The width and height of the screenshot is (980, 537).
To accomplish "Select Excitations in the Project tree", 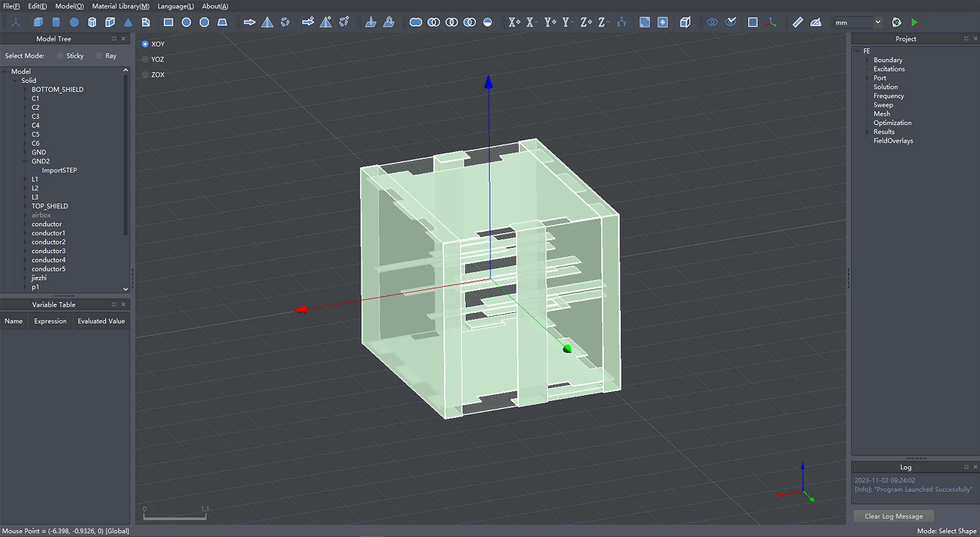I will click(x=889, y=69).
